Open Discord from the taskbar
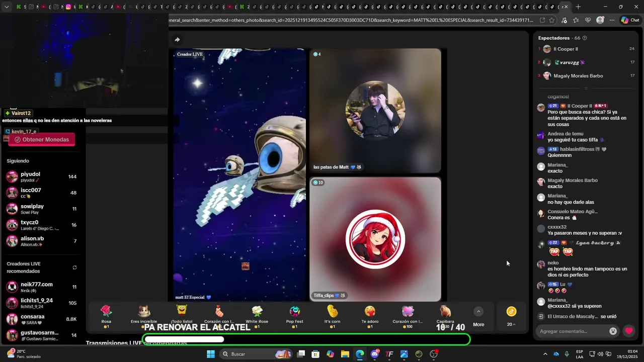 (375, 354)
